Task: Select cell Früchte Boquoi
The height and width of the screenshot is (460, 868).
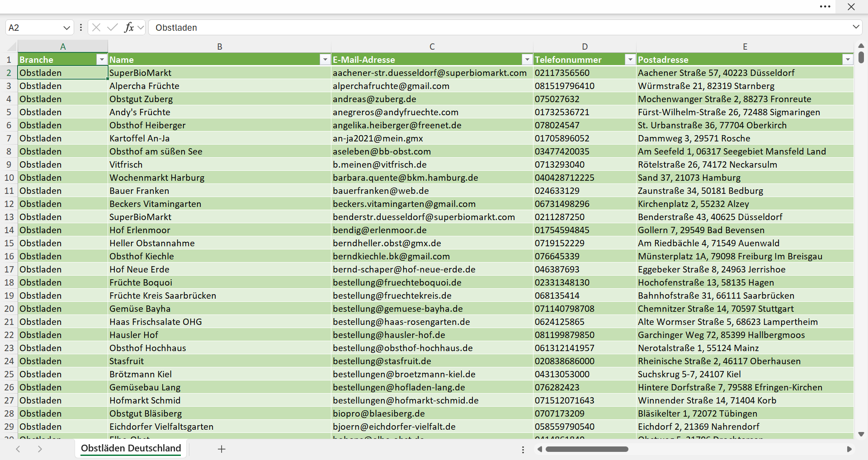Action: pyautogui.click(x=220, y=282)
